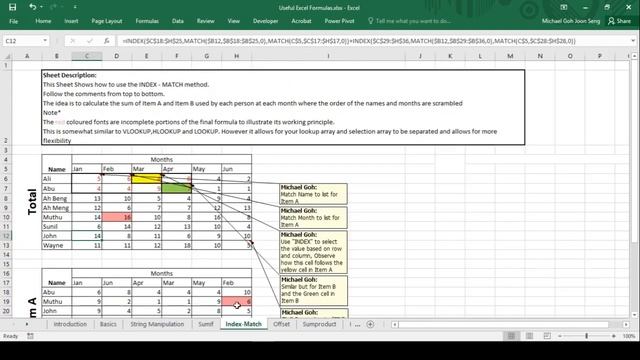
Task: Expand the formula bar chevron
Action: click(x=633, y=41)
